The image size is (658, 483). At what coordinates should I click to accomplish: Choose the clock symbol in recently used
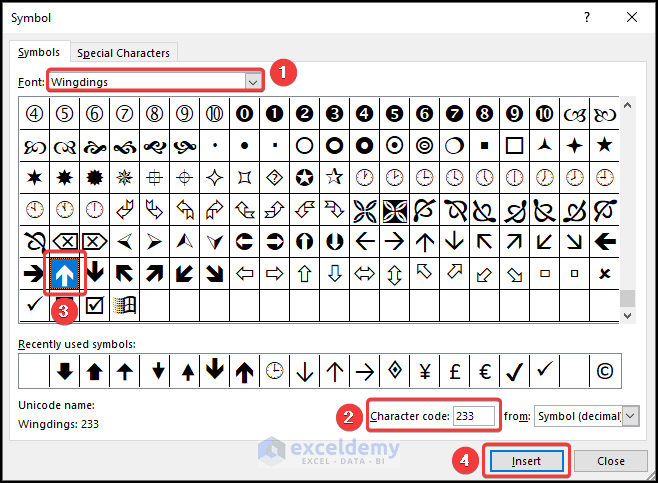(x=274, y=371)
